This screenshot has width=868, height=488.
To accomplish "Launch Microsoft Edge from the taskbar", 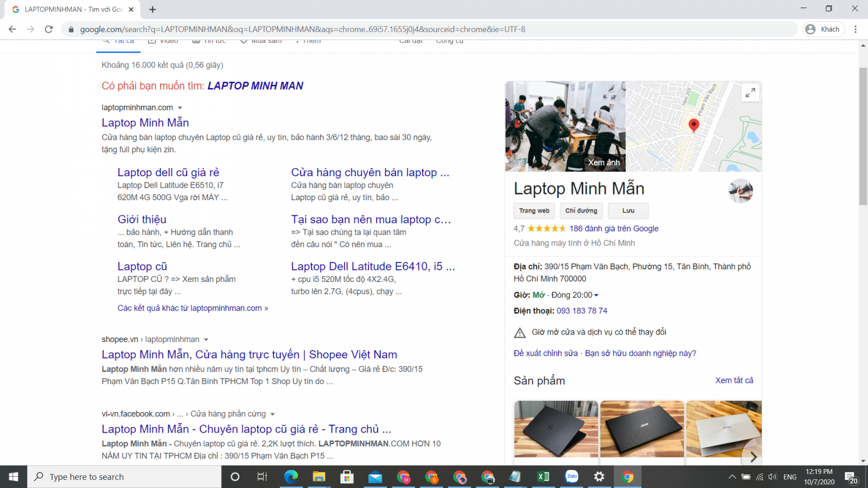I will 291,477.
